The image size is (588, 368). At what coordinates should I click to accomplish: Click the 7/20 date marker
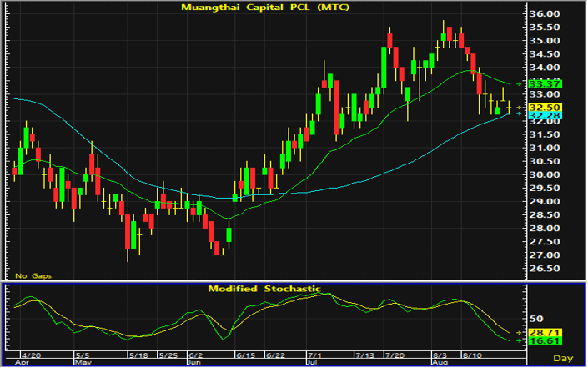(395, 355)
